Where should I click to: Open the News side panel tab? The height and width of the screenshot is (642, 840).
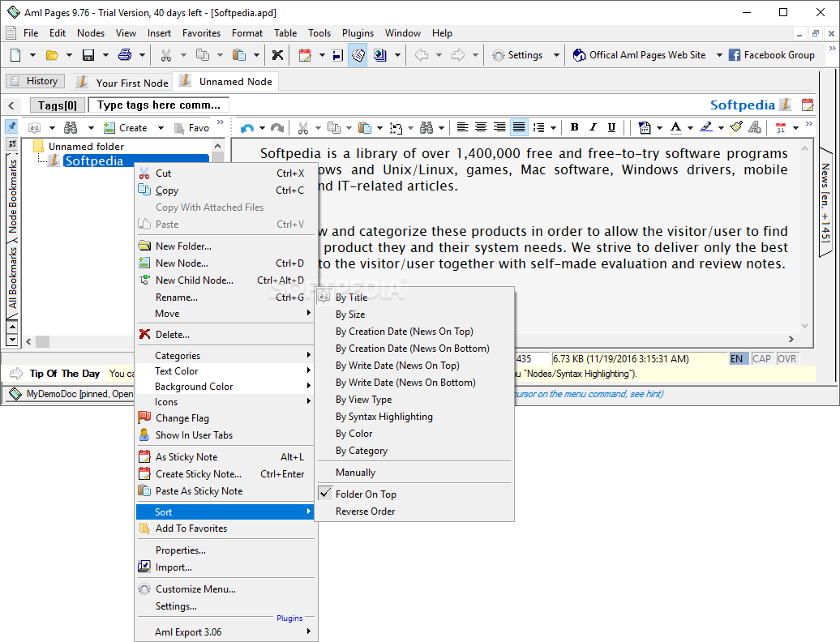tap(825, 203)
